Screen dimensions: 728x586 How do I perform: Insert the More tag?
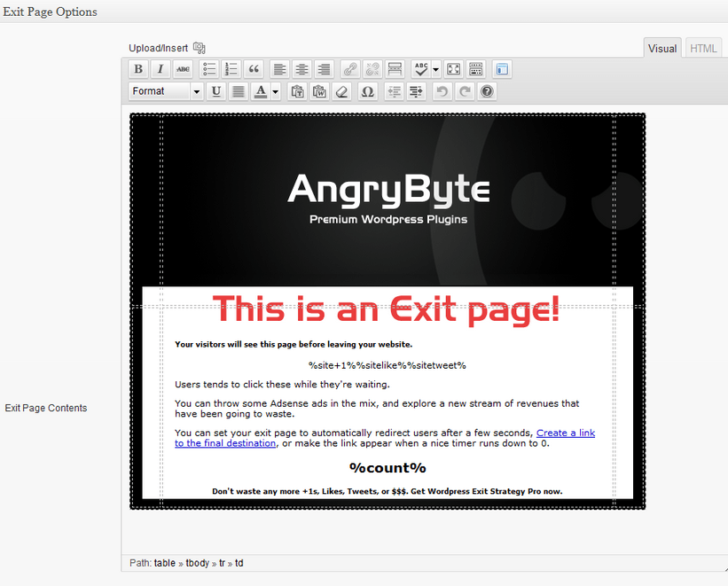tap(395, 69)
